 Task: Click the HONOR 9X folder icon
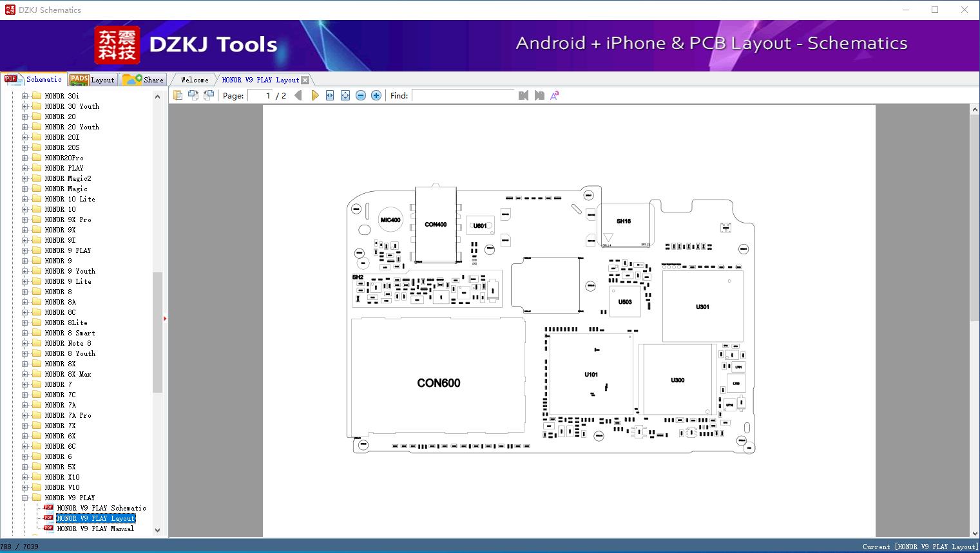click(37, 230)
